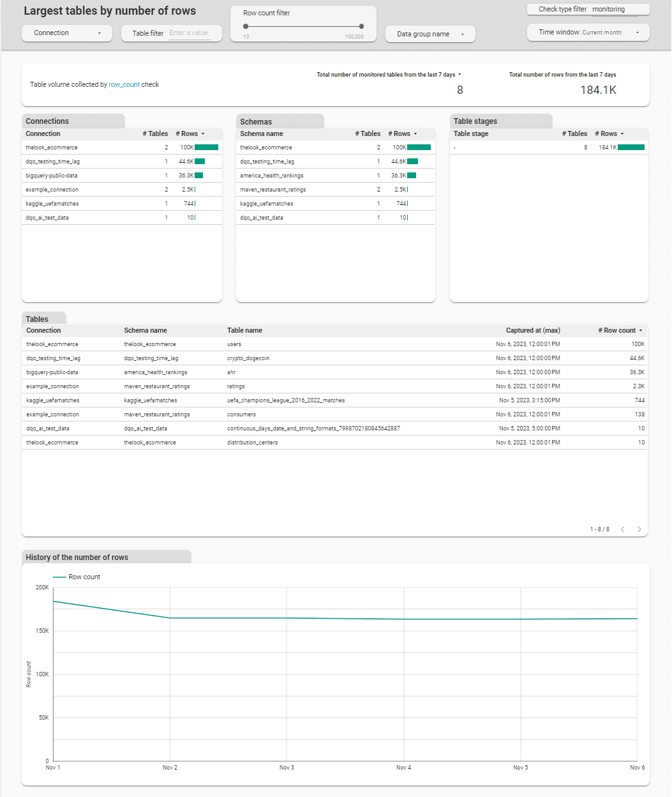
Task: Select thelook_ecommerce row in Connections table
Action: [x=52, y=148]
